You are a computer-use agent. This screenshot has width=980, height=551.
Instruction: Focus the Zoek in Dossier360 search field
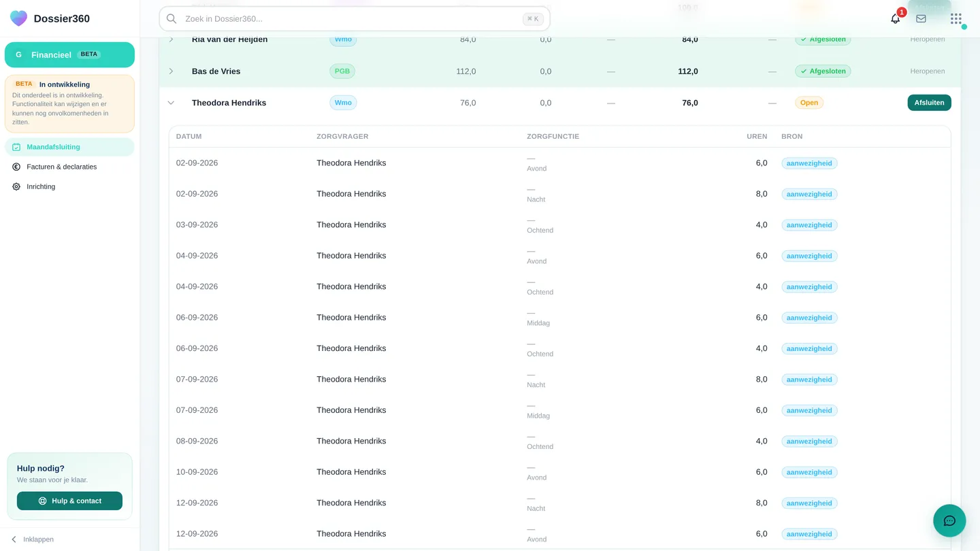click(x=354, y=19)
